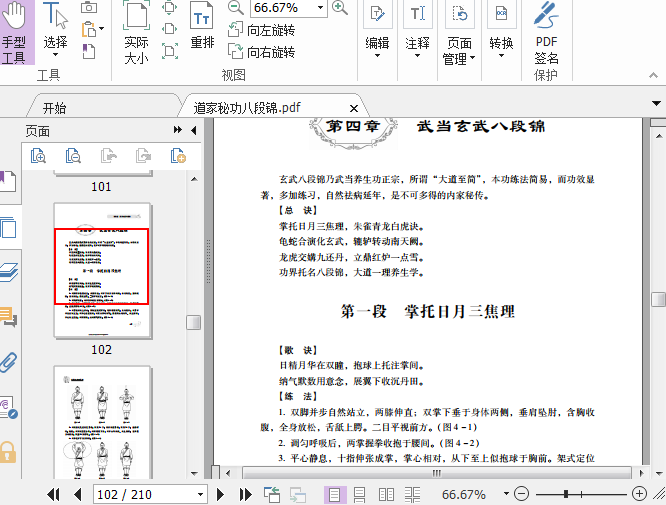This screenshot has width=666, height=505.
Task: Go to the last page
Action: click(246, 494)
